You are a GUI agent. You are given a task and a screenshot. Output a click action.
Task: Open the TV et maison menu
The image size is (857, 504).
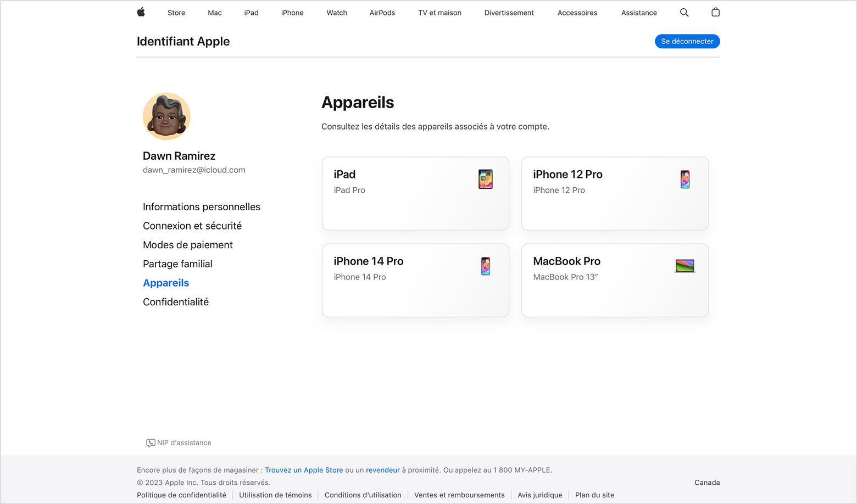pyautogui.click(x=439, y=13)
